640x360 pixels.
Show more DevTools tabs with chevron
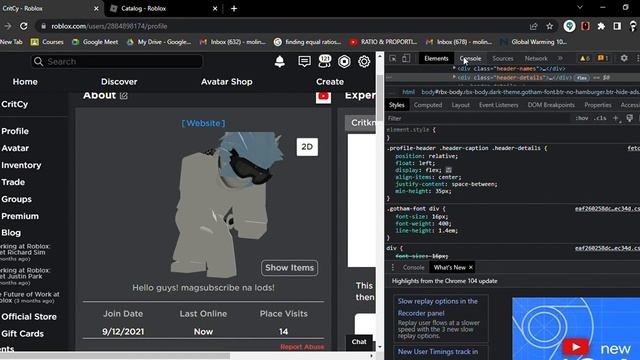click(560, 58)
